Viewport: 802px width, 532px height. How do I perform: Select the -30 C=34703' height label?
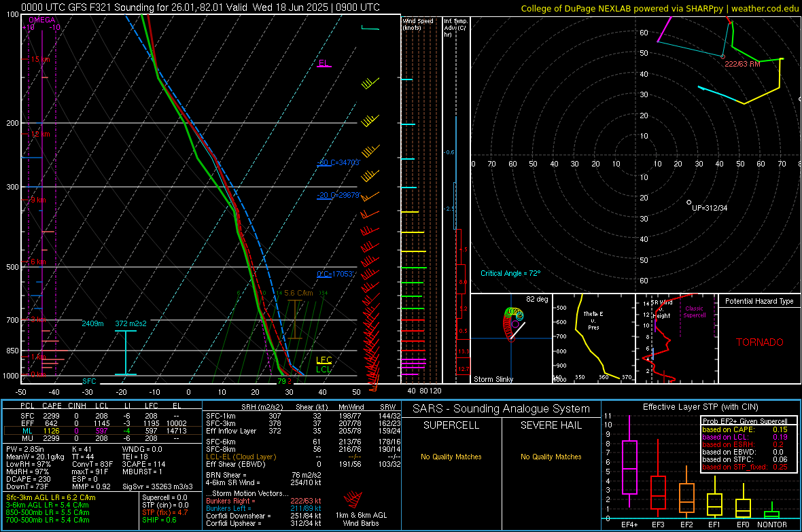click(x=338, y=162)
